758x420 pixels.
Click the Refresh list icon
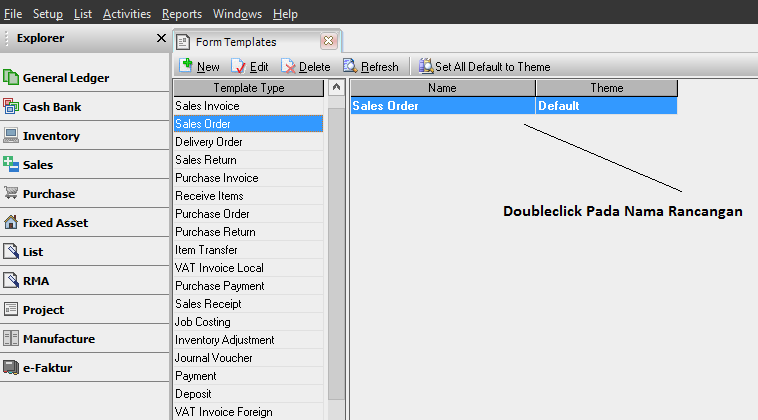pyautogui.click(x=350, y=66)
